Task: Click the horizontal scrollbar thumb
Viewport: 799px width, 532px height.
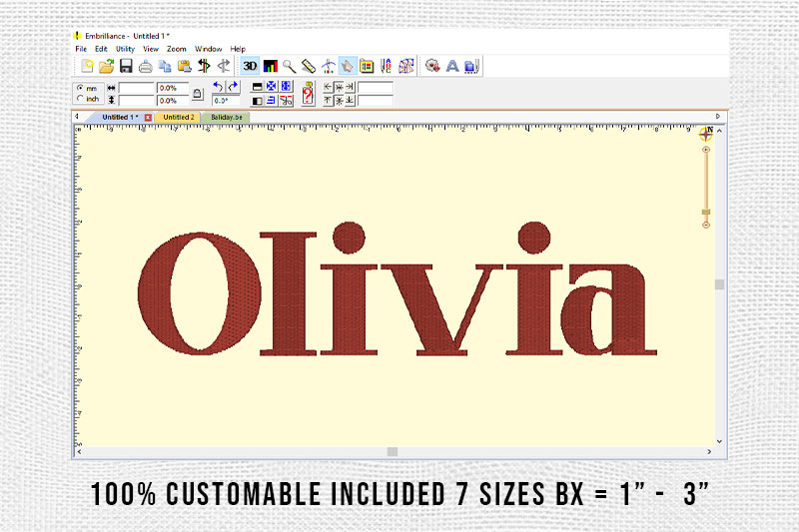Action: tap(393, 451)
